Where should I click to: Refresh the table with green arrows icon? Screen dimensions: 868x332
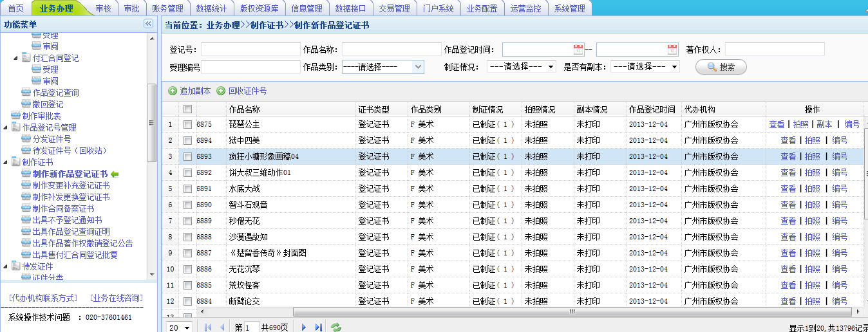coord(336,327)
